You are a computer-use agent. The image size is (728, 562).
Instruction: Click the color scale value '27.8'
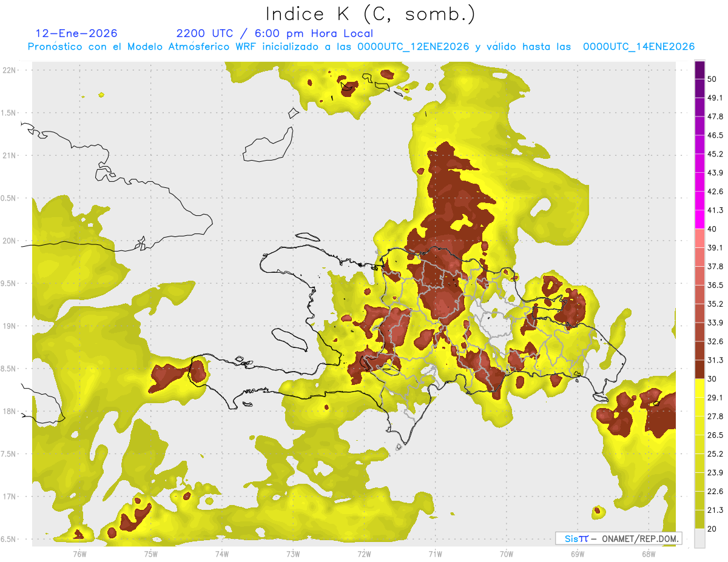(x=715, y=416)
